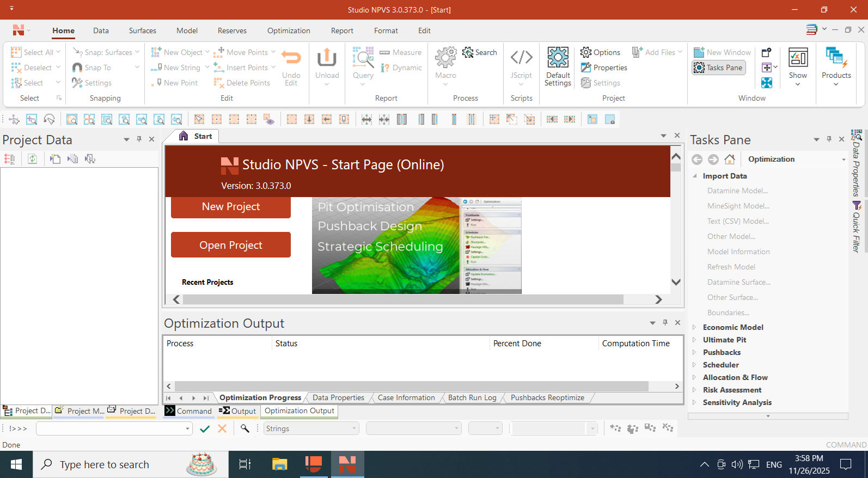Image resolution: width=868 pixels, height=478 pixels.
Task: Switch to the Optimization ribbon tab
Action: tap(289, 30)
